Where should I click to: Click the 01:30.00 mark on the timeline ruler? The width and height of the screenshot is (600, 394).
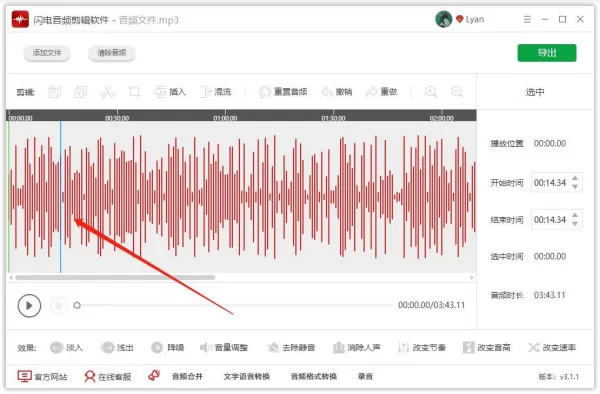(x=333, y=118)
